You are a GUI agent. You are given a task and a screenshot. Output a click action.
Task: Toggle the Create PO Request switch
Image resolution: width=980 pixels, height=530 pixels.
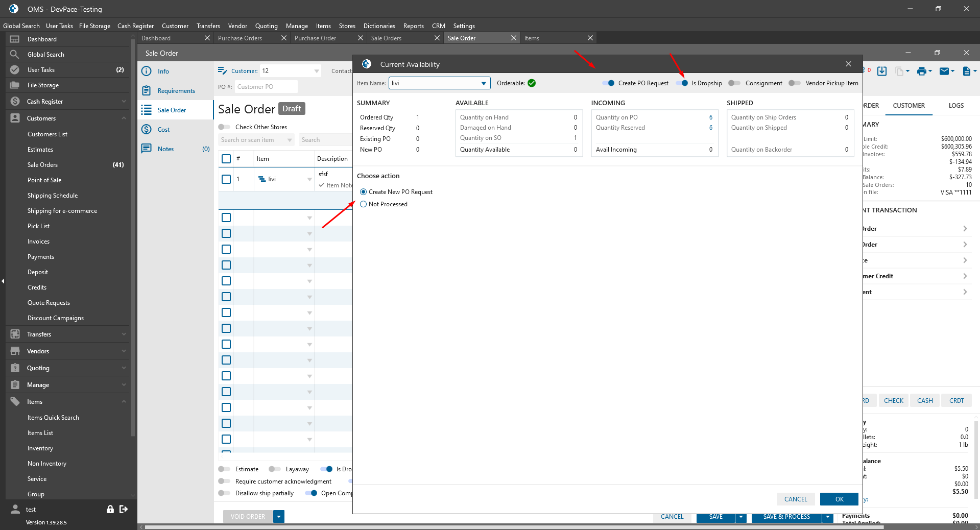point(608,83)
